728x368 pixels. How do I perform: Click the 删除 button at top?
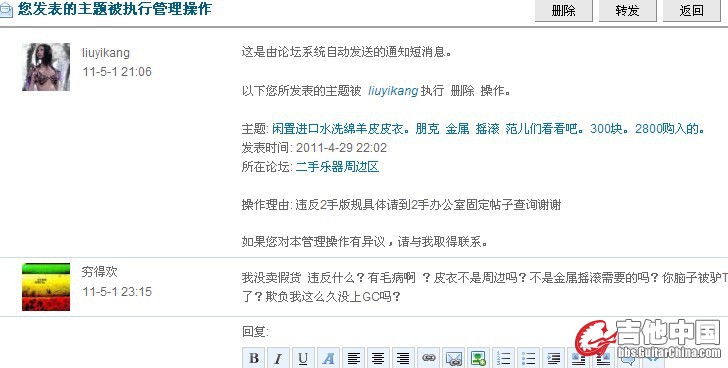click(564, 10)
